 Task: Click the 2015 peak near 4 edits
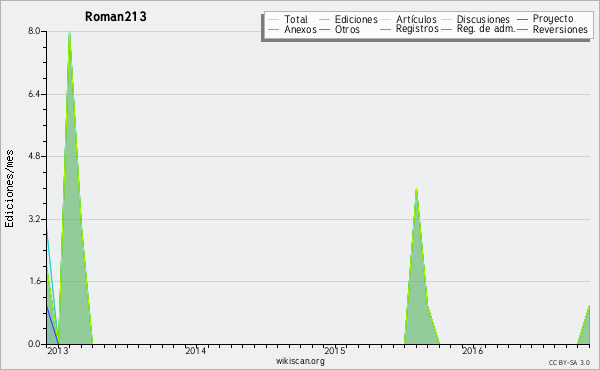(x=416, y=189)
